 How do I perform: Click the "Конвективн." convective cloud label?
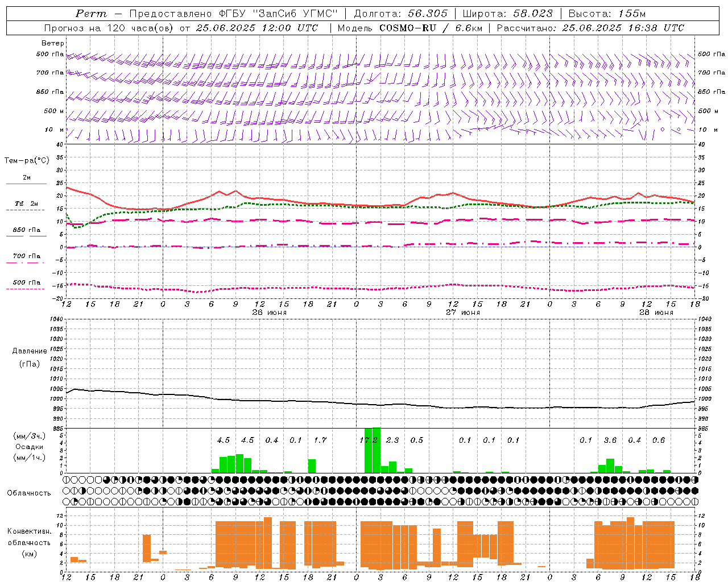coord(29,531)
